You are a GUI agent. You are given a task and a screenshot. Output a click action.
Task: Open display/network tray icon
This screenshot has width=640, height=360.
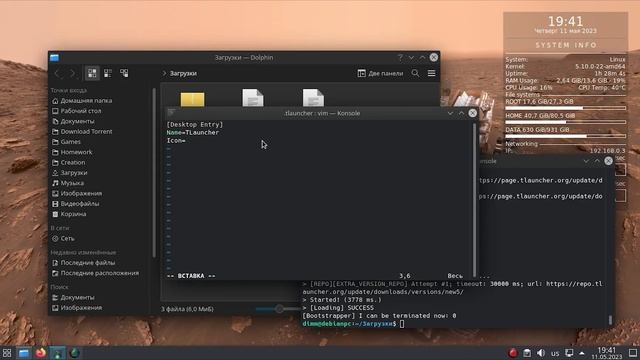tap(569, 353)
